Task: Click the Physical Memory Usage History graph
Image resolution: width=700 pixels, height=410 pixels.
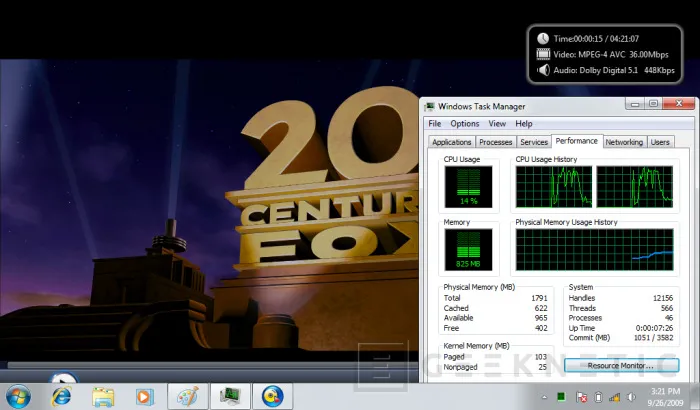Action: point(594,250)
